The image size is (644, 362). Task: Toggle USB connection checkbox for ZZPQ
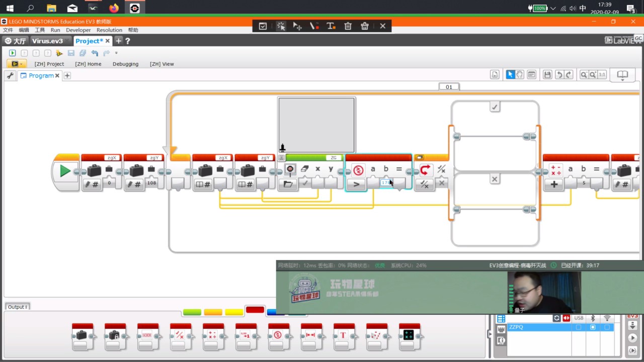click(x=579, y=327)
